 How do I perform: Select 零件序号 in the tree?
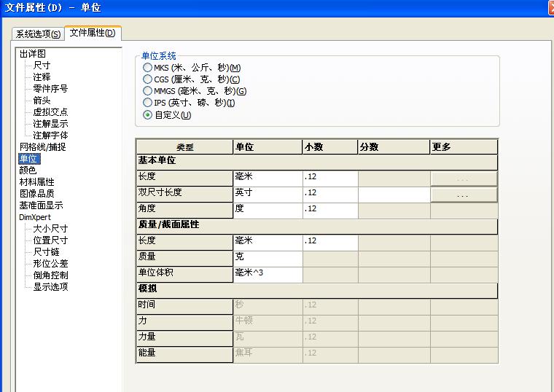[x=50, y=89]
